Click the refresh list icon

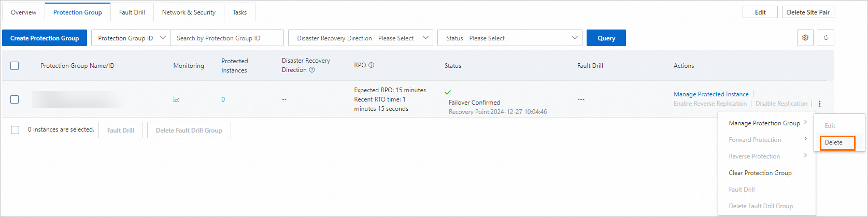(826, 38)
